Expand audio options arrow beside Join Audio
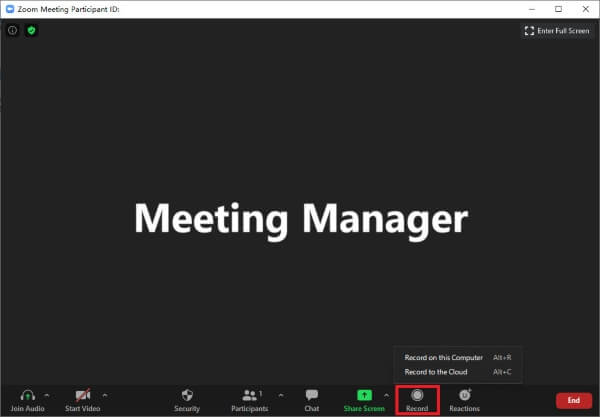Image resolution: width=600 pixels, height=417 pixels. pos(47,394)
